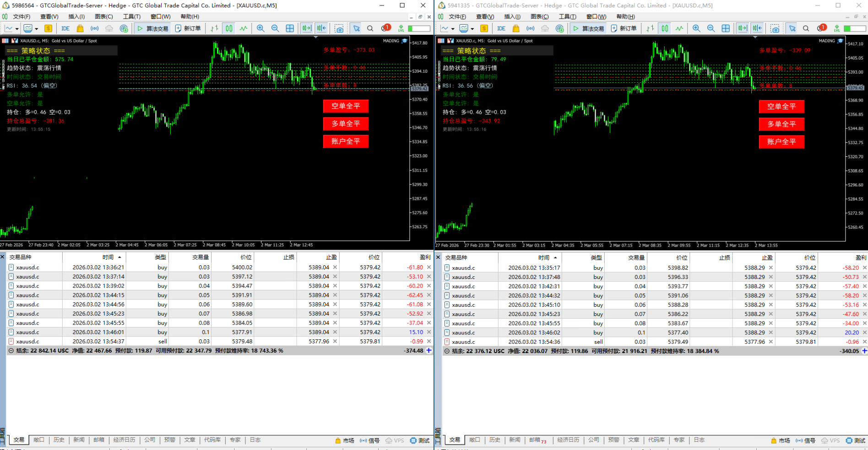This screenshot has height=450, width=868.
Task: Collapse balance summary row in right window
Action: coord(447,351)
